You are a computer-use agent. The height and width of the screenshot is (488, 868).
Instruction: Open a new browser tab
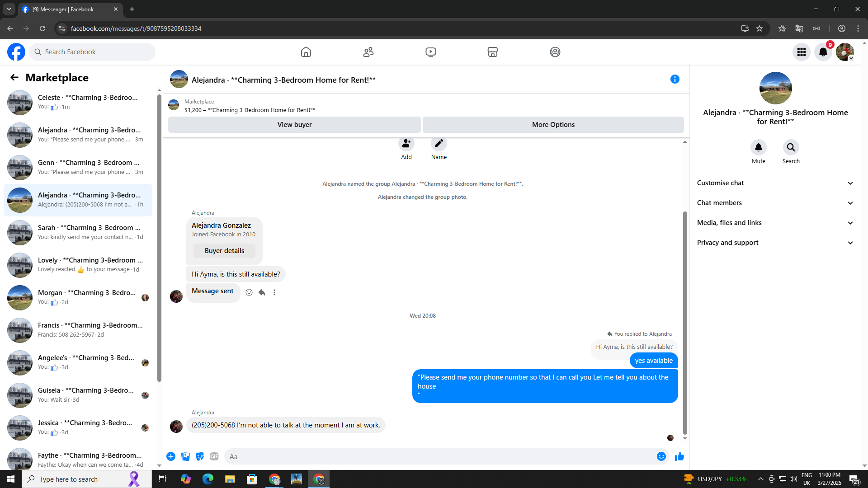[x=132, y=9]
